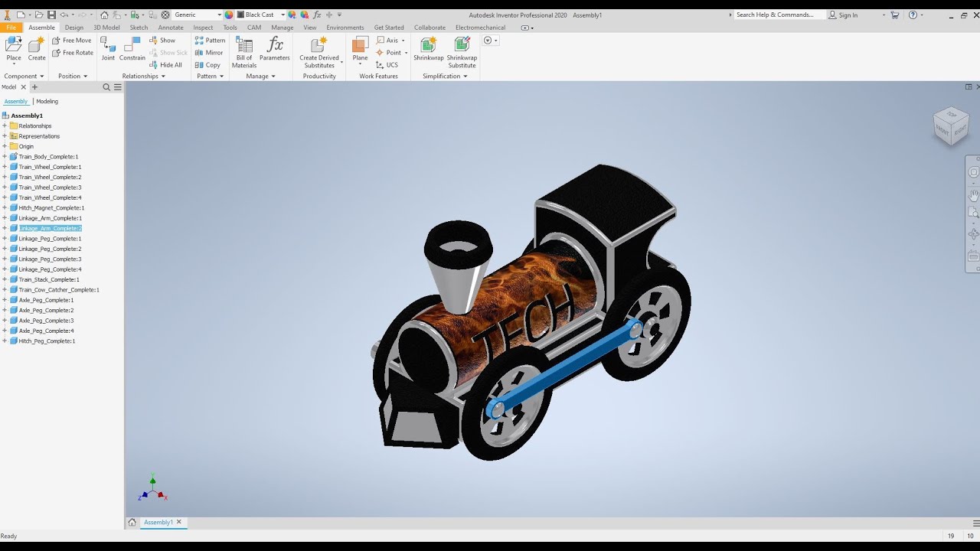Select Train_Stack_Complete:1 in browser

[49, 279]
